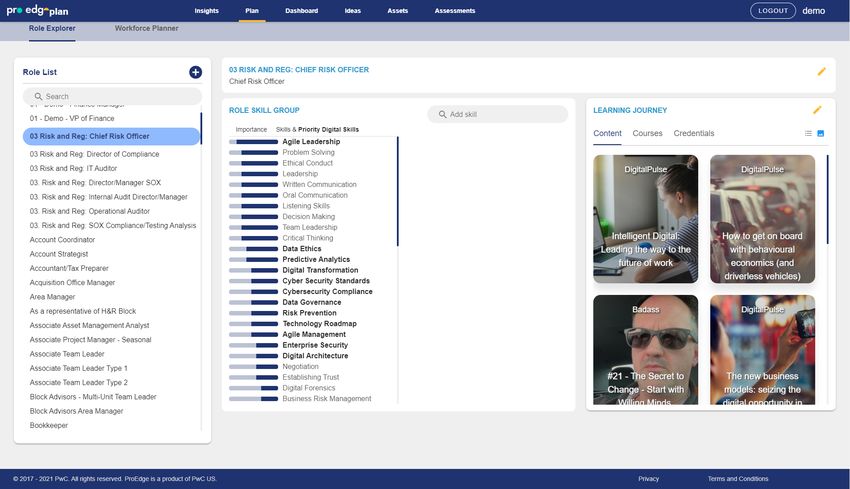Open the Ideas section
The width and height of the screenshot is (850, 489).
352,11
